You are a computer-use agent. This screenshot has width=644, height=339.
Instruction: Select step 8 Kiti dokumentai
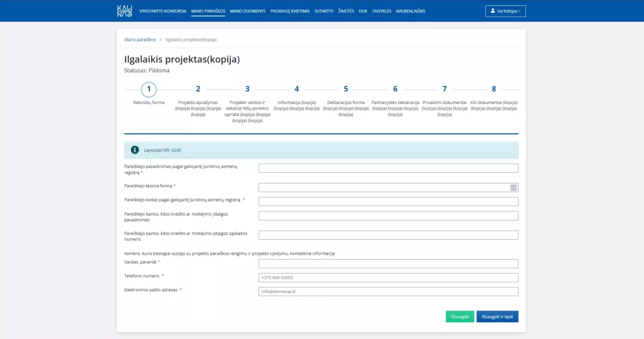(x=494, y=89)
